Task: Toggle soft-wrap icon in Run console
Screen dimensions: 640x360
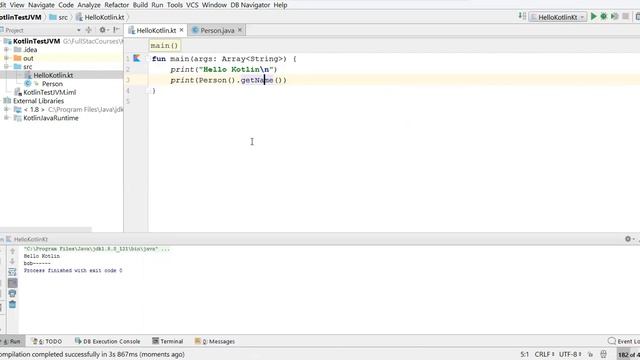Action: [x=13, y=272]
